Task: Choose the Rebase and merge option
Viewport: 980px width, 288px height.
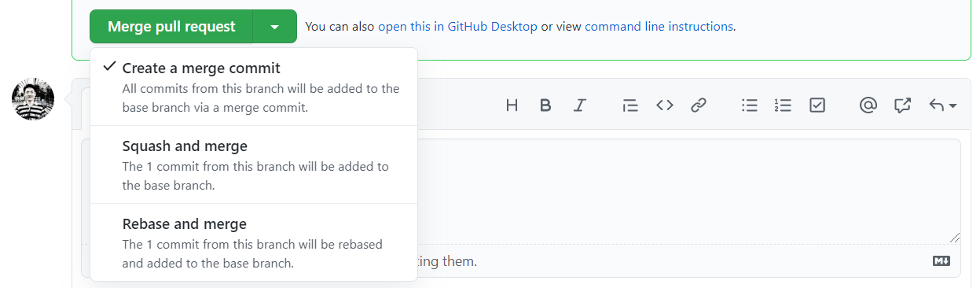Action: [x=254, y=242]
